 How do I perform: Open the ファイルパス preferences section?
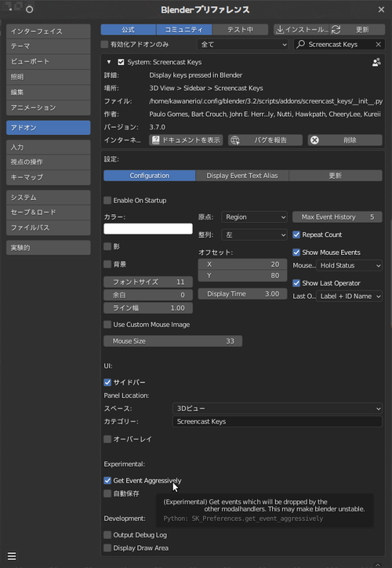[x=49, y=228]
